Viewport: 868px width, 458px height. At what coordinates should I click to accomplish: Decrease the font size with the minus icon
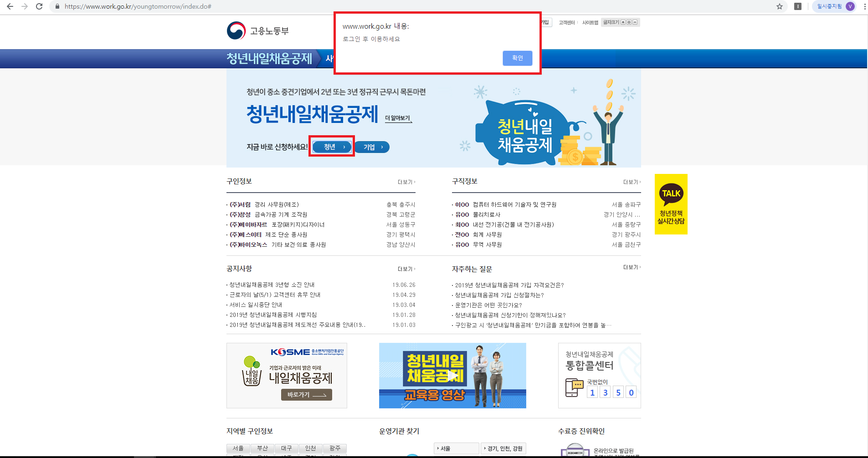point(635,22)
